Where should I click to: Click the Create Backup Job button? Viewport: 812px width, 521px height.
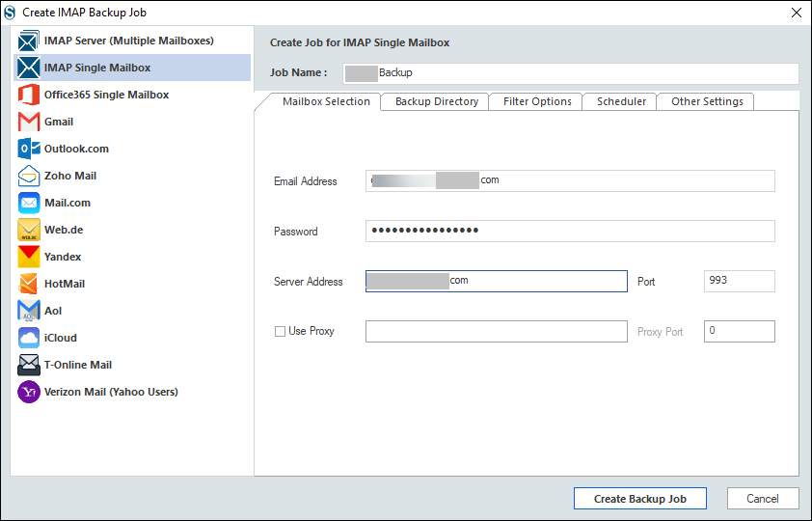(x=640, y=499)
